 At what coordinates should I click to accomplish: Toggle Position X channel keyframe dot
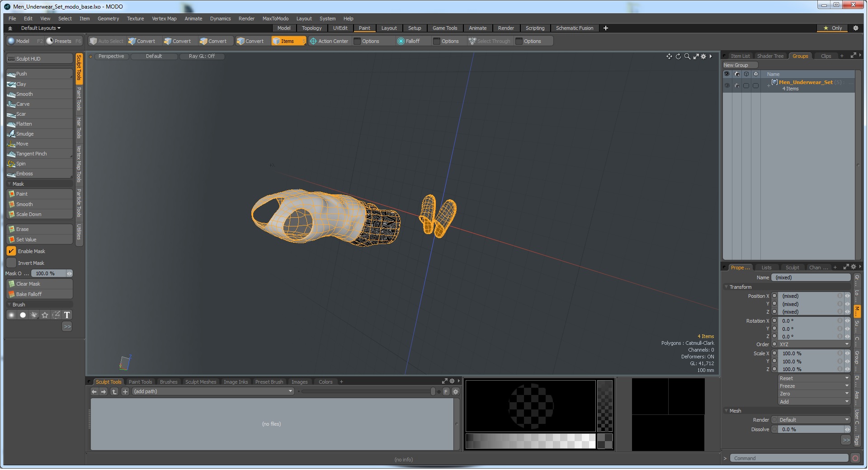774,296
